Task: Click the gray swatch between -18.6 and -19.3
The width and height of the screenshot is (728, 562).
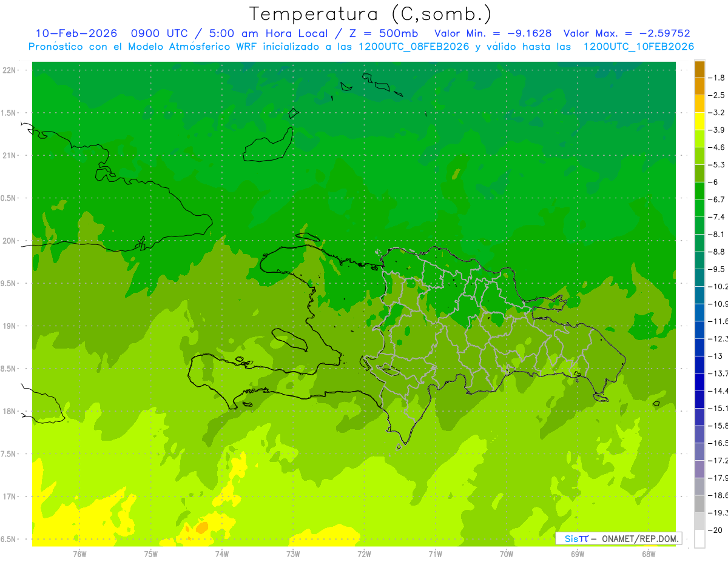Action: (699, 504)
